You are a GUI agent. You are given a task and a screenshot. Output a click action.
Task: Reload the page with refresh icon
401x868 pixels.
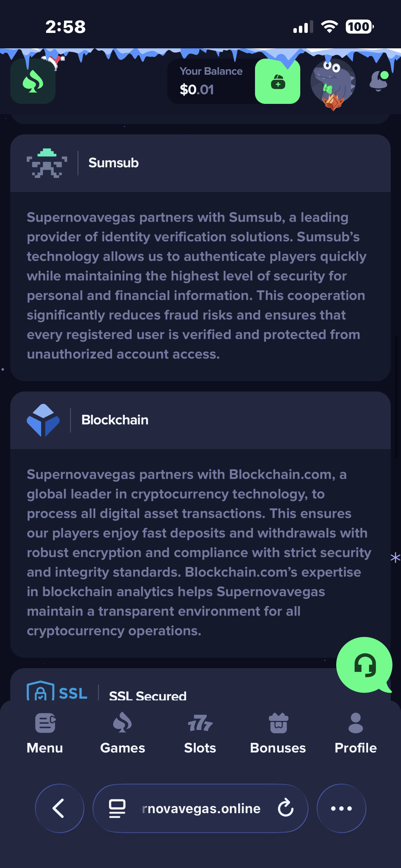tap(285, 808)
